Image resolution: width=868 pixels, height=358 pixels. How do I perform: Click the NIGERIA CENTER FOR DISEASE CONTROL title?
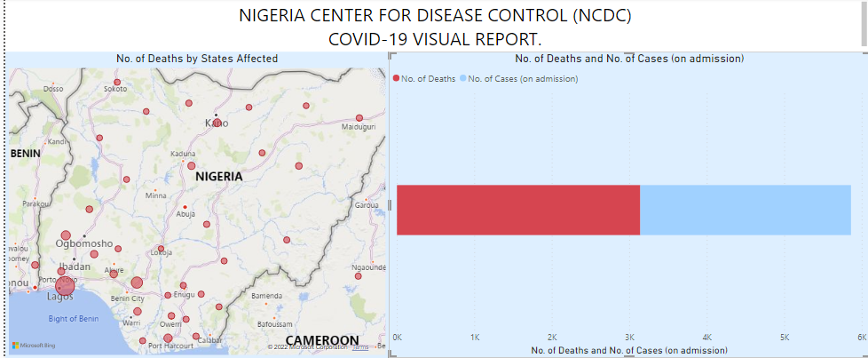coord(435,16)
